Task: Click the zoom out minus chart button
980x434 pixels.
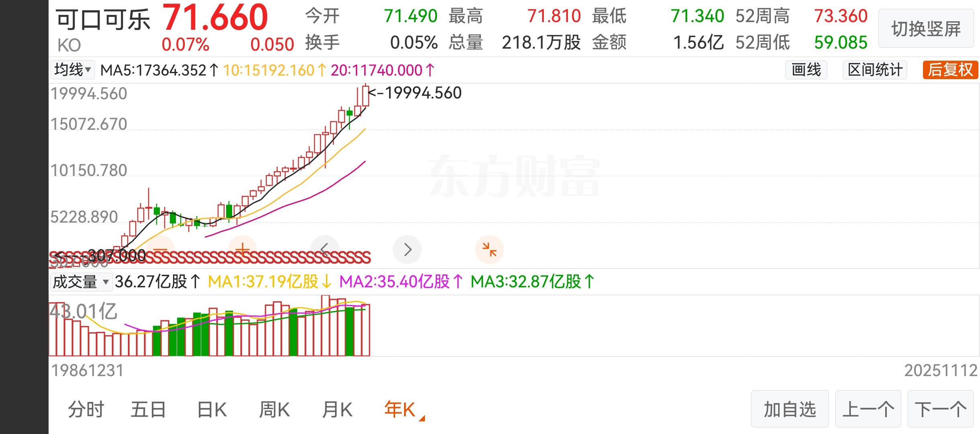Action: tap(160, 250)
